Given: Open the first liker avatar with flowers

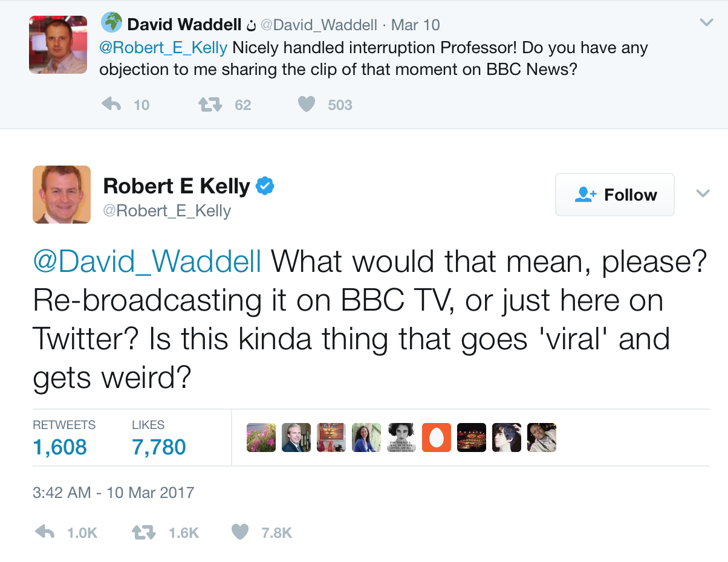Looking at the screenshot, I should point(261,438).
